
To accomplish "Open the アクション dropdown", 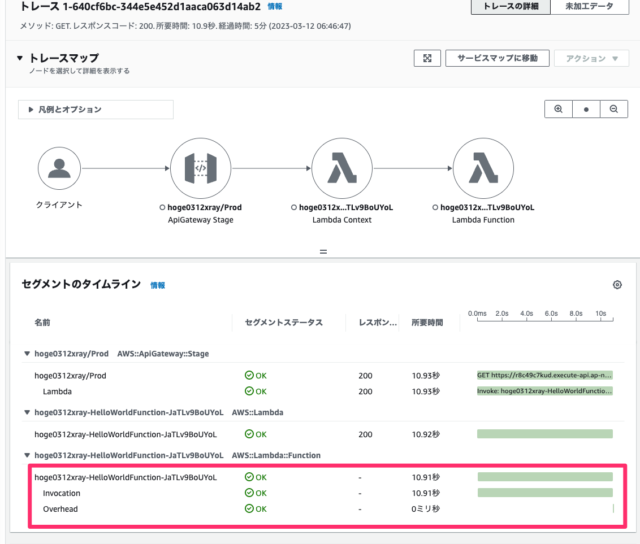I will click(x=591, y=58).
